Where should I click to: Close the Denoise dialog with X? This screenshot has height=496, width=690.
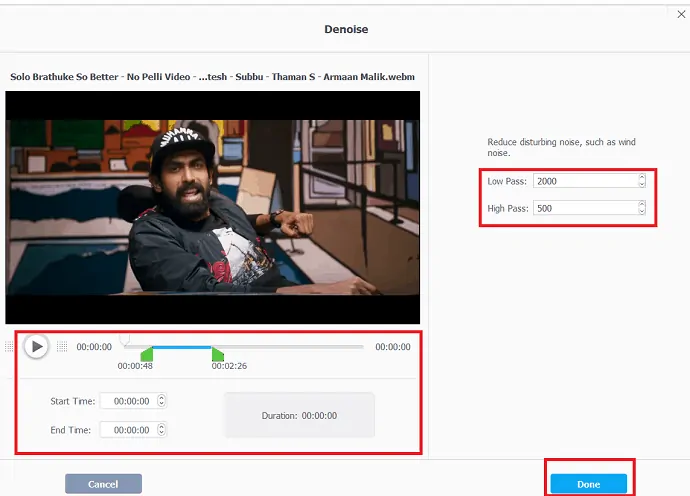(x=681, y=14)
